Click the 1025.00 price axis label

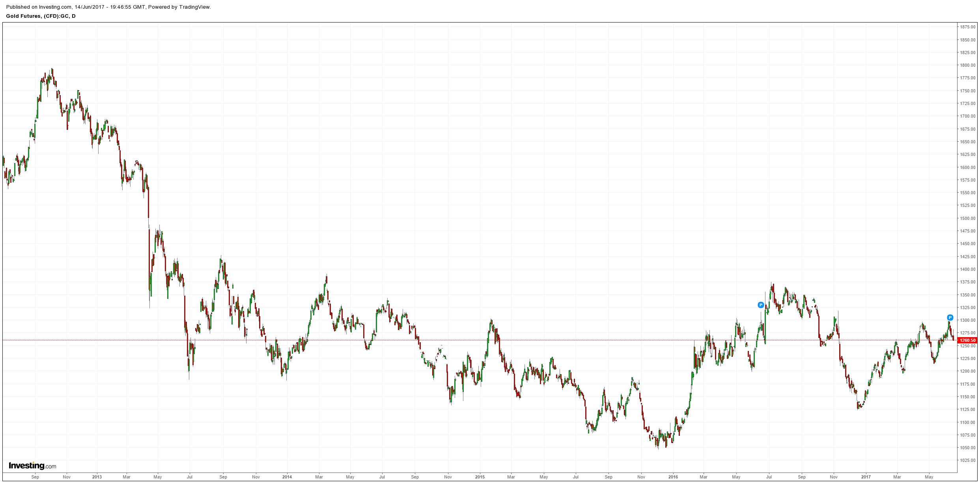967,460
